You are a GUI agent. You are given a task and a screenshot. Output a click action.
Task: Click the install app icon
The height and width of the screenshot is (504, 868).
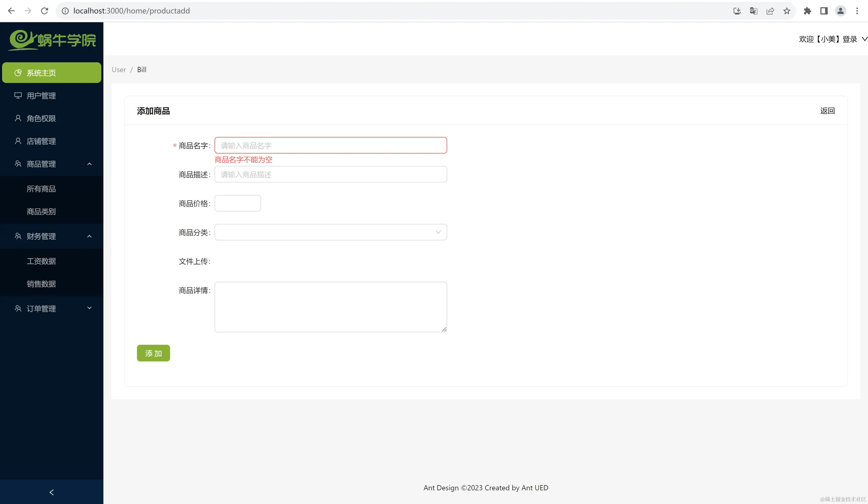[737, 11]
